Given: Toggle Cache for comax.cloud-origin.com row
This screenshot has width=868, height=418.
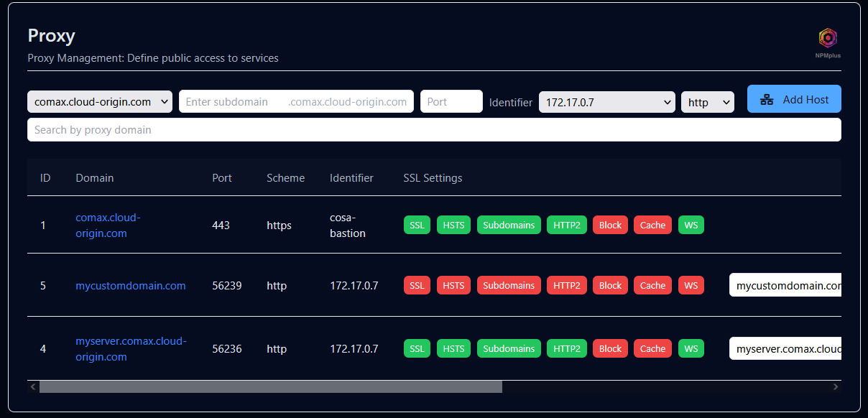Looking at the screenshot, I should point(652,225).
